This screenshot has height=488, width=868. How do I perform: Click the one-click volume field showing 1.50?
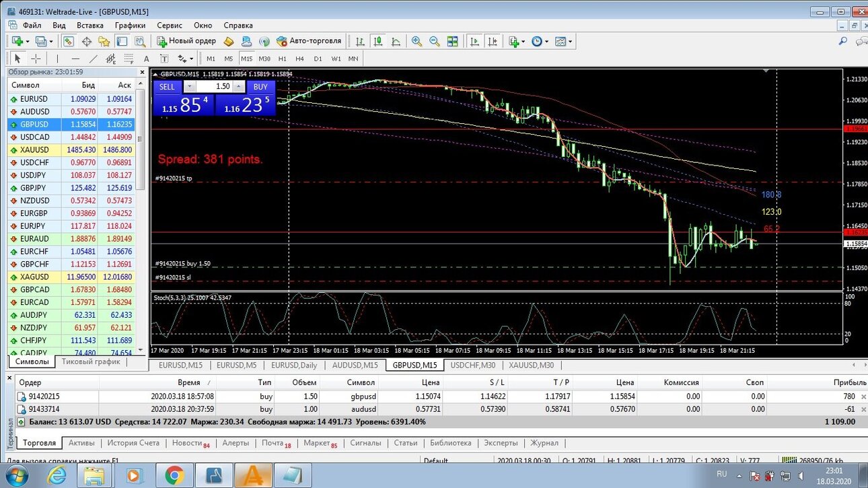click(x=215, y=86)
